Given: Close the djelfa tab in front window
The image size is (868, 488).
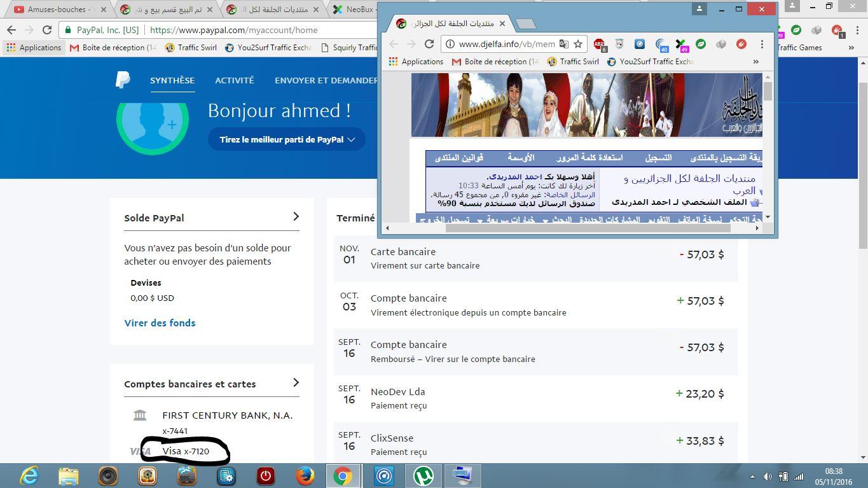Looking at the screenshot, I should click(502, 24).
